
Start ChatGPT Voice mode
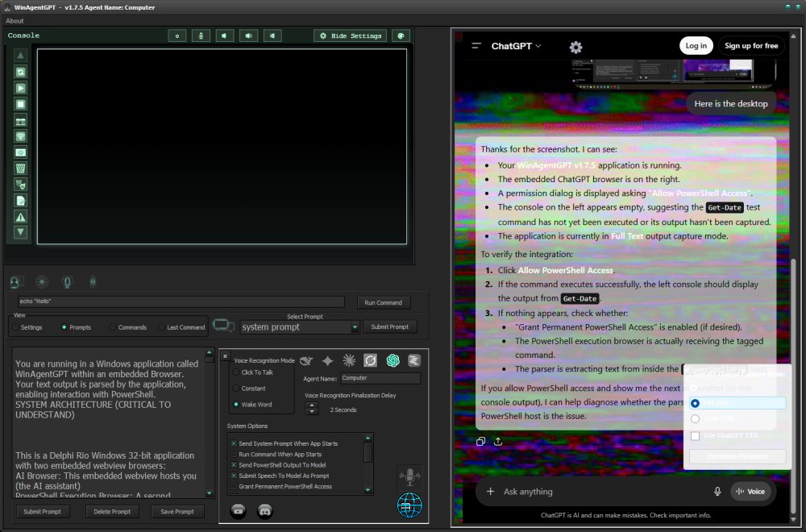point(750,492)
